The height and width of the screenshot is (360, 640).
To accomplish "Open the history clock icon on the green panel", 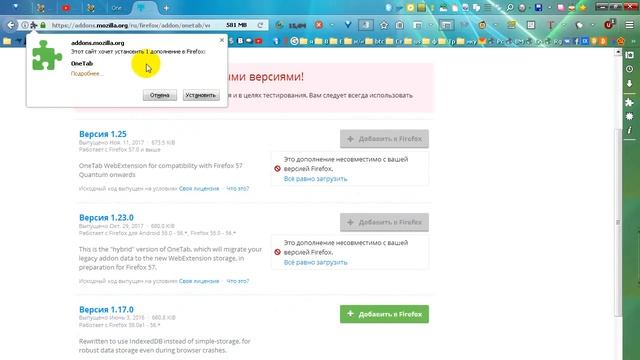I will click(629, 69).
